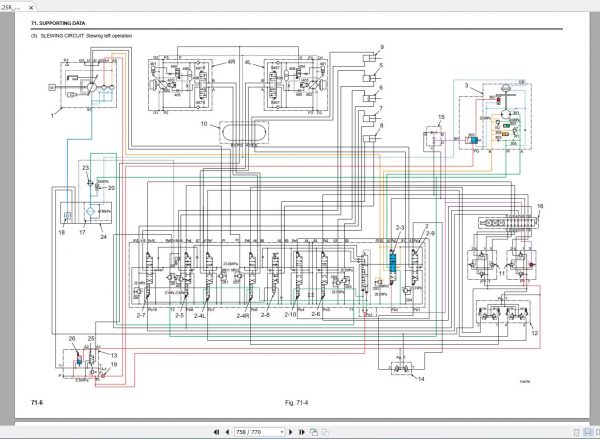Select the highlighted continuous page layout icon
The width and height of the screenshot is (600, 439).
click(588, 432)
